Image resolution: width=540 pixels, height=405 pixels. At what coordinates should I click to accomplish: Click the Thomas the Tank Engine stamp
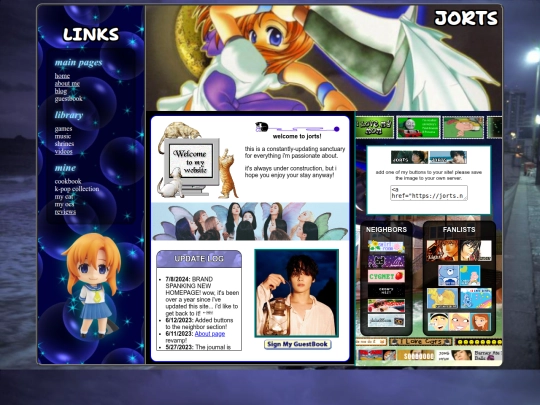418,127
